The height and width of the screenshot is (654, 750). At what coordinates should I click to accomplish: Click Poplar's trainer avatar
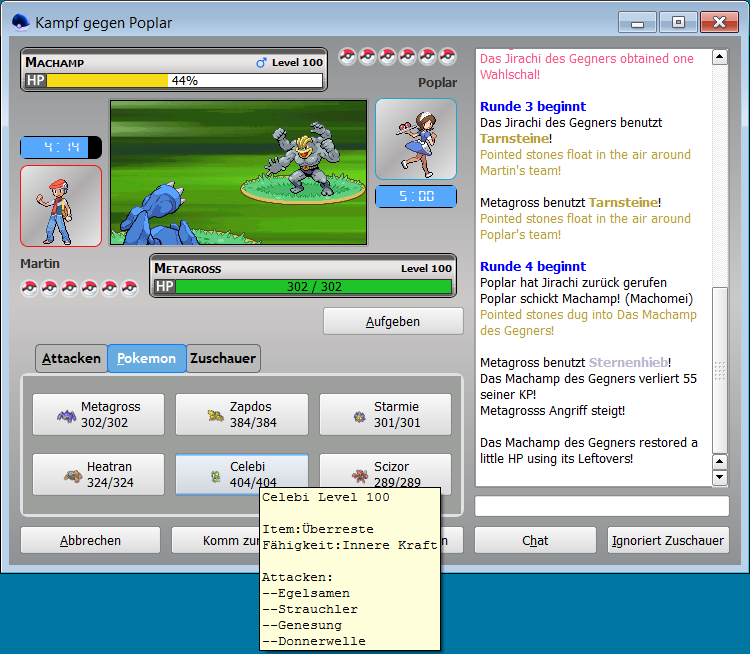point(415,139)
